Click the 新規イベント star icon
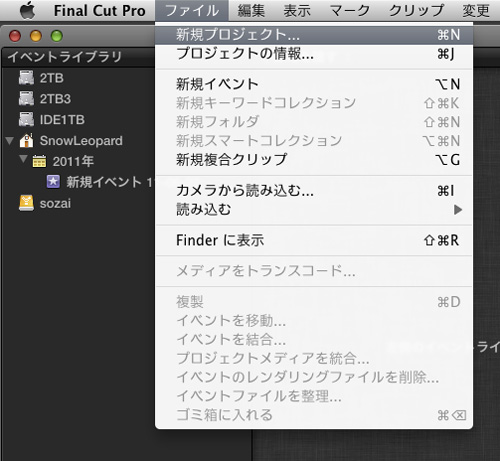Image resolution: width=500 pixels, height=461 pixels. click(53, 182)
